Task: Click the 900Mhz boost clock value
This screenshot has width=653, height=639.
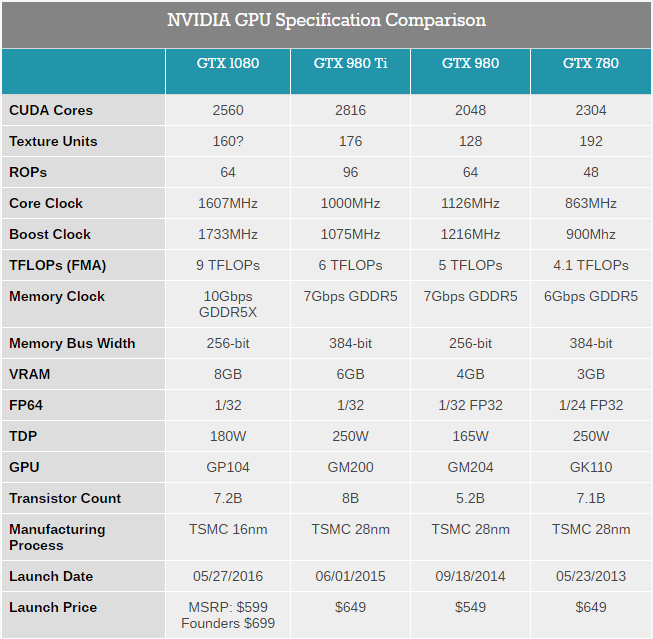Action: 591,234
